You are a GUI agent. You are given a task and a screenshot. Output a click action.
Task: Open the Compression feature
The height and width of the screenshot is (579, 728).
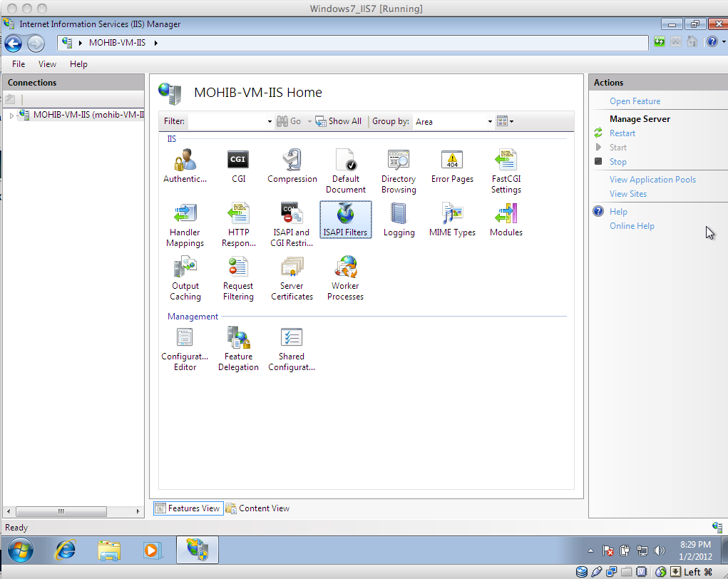292,160
